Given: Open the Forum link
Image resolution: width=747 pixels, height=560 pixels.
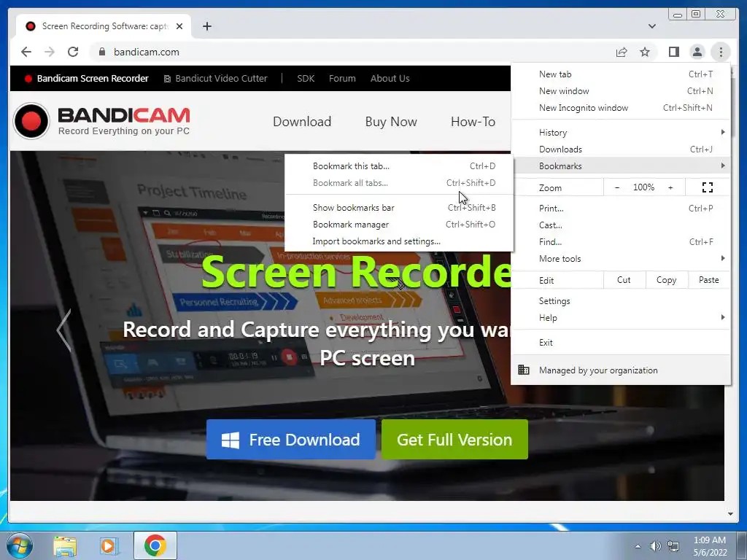Looking at the screenshot, I should pyautogui.click(x=342, y=79).
